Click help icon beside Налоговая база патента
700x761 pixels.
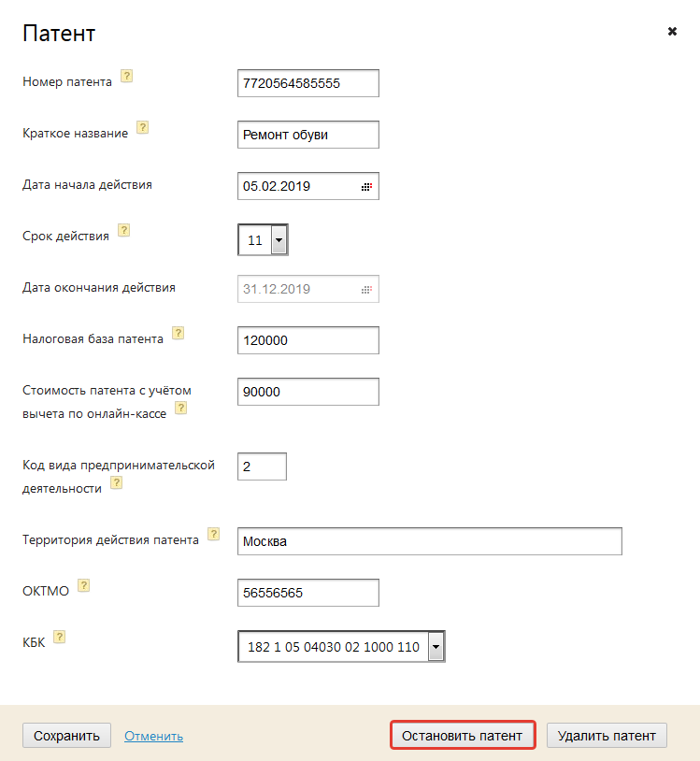click(179, 333)
